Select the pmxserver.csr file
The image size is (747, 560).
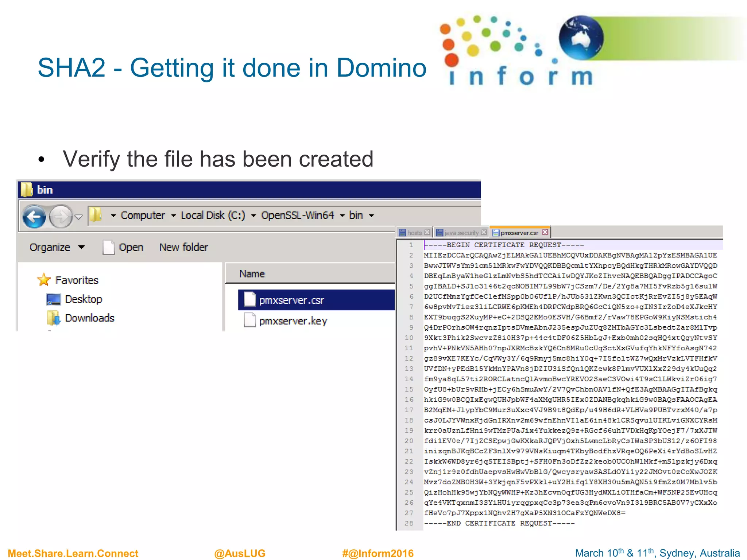point(316,300)
